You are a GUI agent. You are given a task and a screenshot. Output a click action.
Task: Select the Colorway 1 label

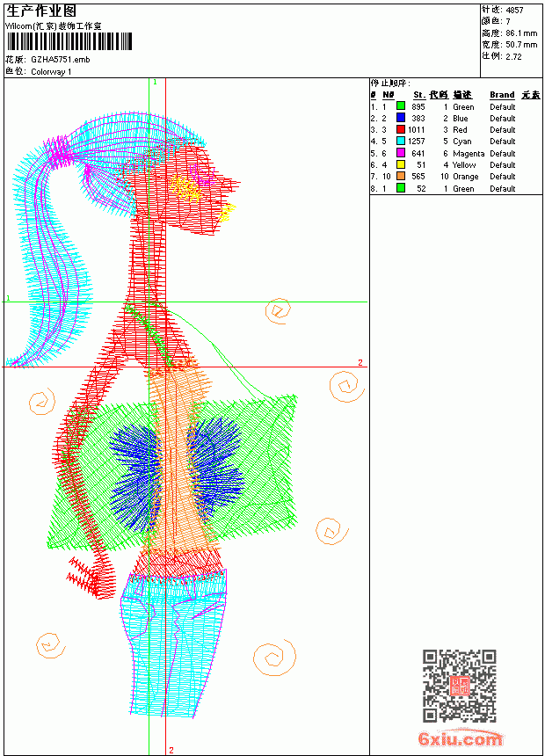tap(51, 72)
